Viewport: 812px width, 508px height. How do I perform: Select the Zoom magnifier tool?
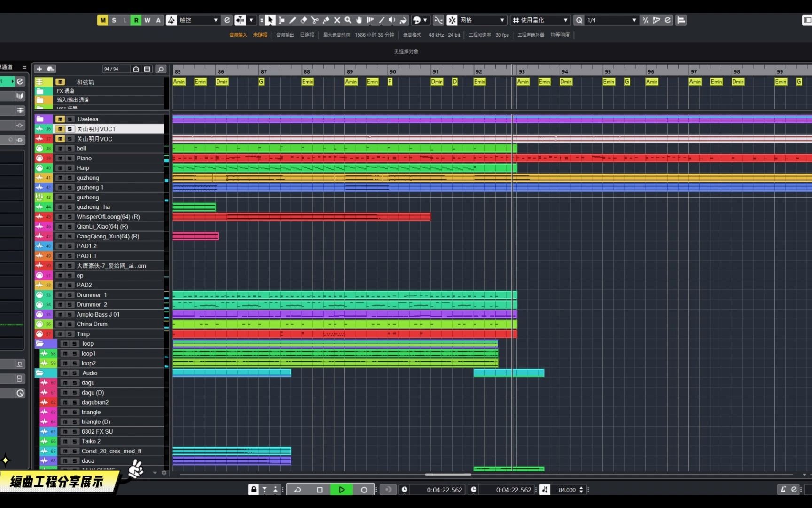click(348, 20)
